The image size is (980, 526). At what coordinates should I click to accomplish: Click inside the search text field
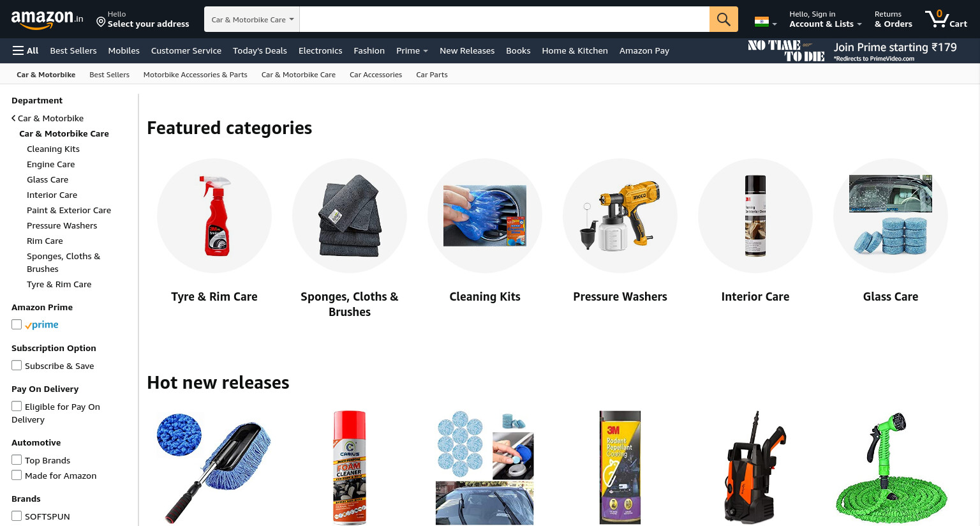(505, 19)
